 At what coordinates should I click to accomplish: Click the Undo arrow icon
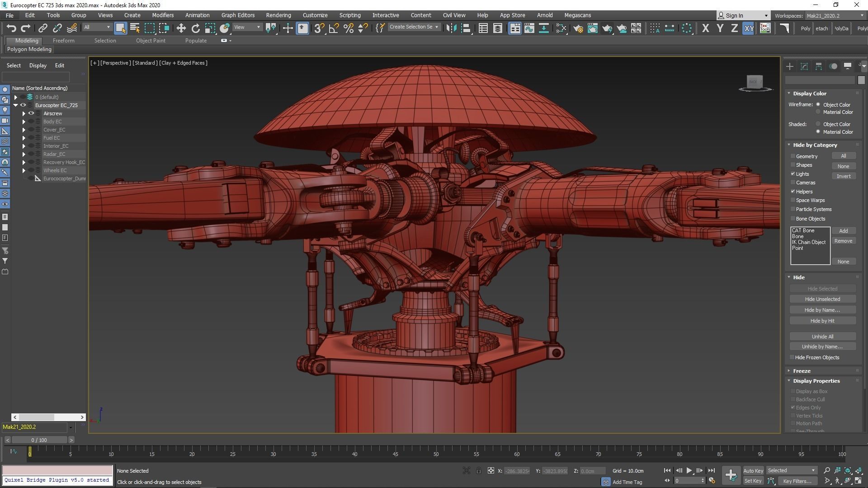11,28
